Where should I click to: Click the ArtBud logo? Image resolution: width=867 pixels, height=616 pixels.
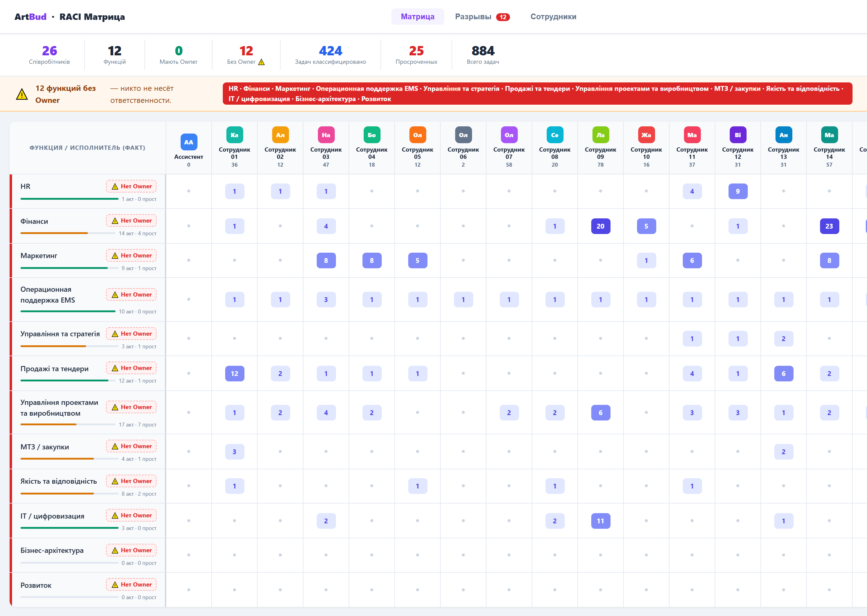(x=30, y=17)
